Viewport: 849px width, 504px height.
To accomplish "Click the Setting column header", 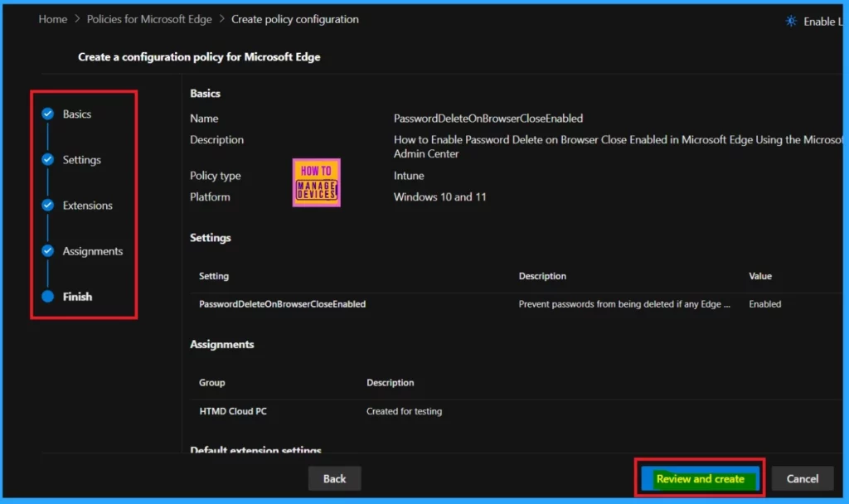I will (214, 276).
